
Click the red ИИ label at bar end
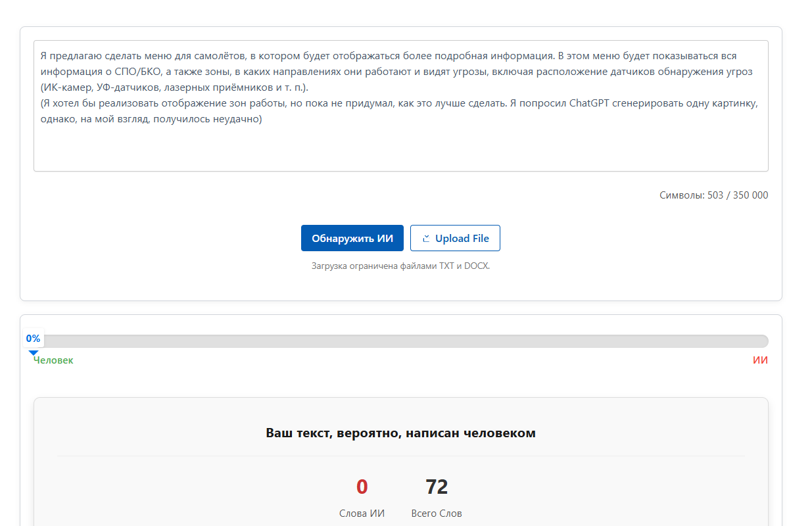click(760, 360)
